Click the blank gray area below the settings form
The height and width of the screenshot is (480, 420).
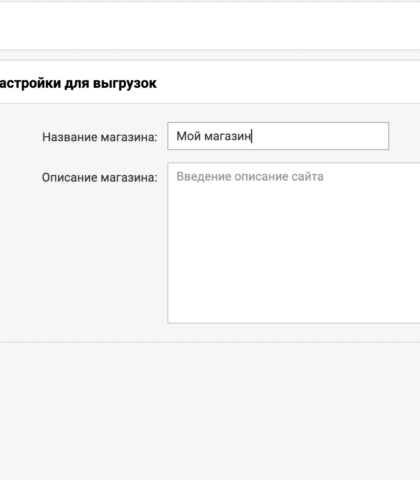point(210,412)
